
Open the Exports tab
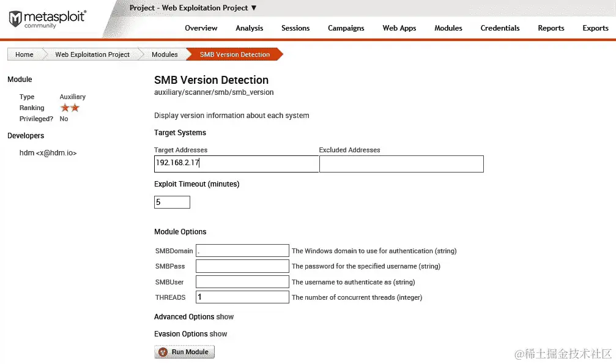click(595, 28)
